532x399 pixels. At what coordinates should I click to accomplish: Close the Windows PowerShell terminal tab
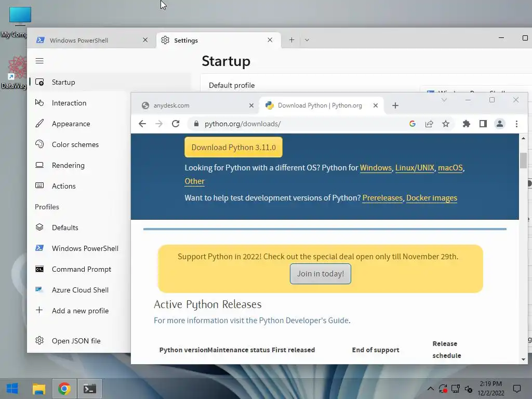click(x=145, y=40)
